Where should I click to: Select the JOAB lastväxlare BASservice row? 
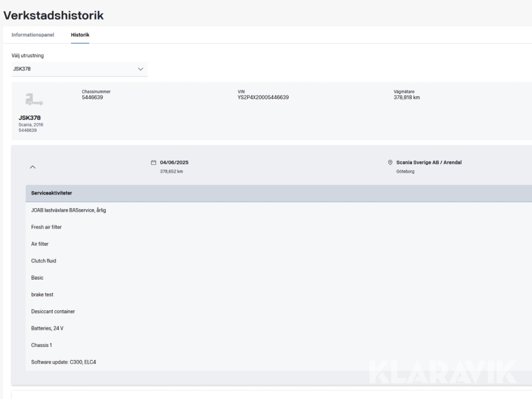point(69,211)
